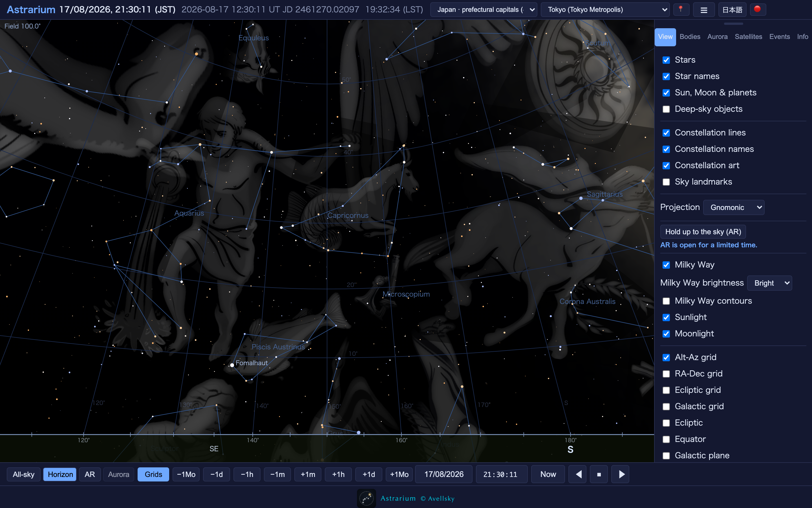Open the Projection Gnomonic dropdown
The image size is (812, 508).
(x=734, y=207)
